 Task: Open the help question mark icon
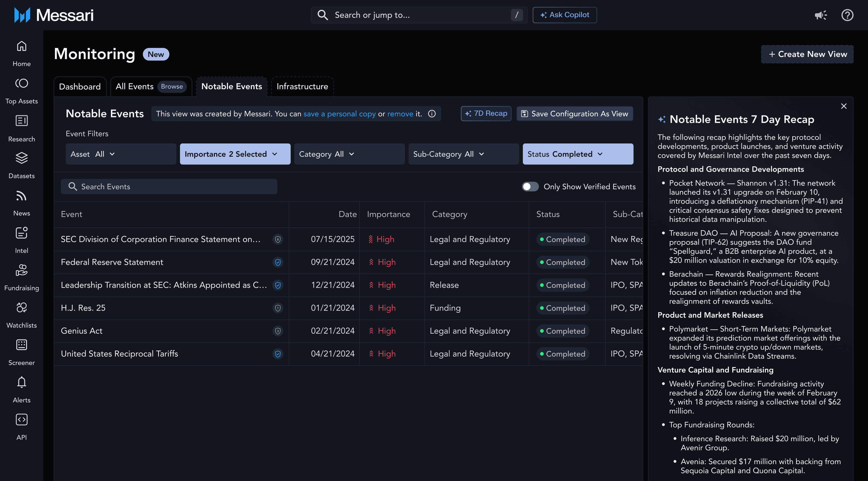[x=847, y=15]
